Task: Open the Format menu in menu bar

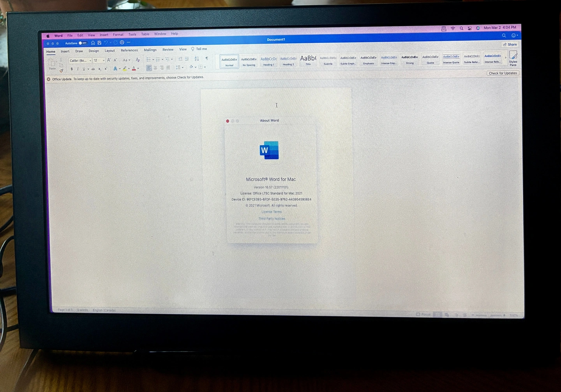Action: 118,35
